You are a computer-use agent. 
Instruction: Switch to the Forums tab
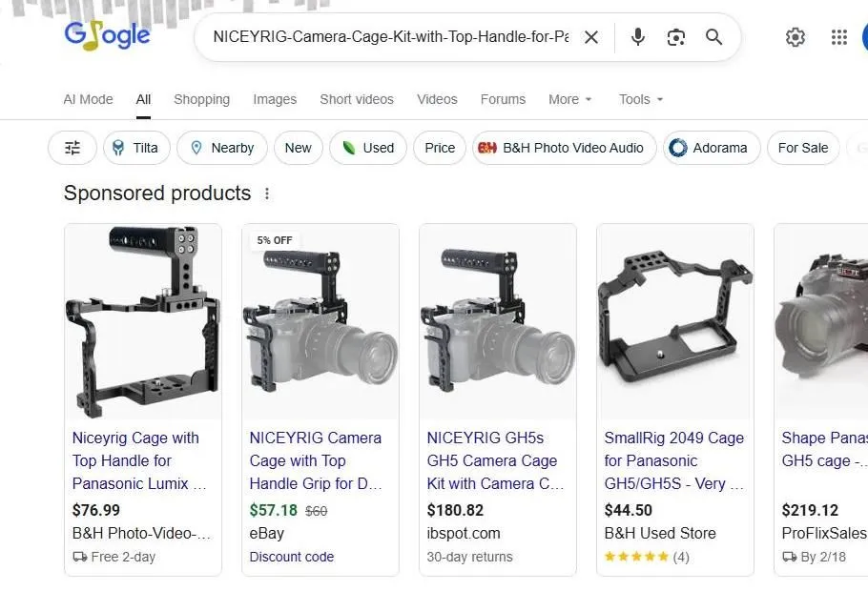click(503, 99)
